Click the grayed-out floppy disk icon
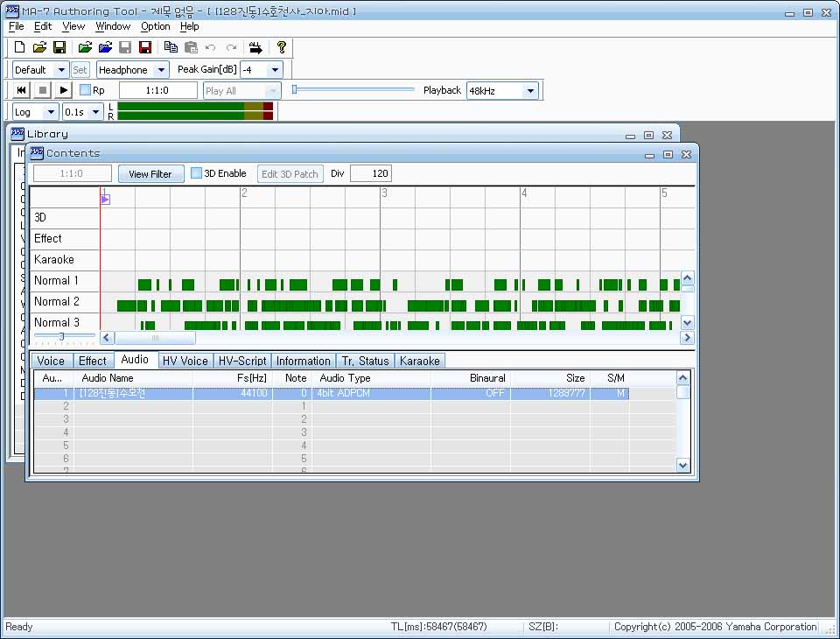The height and width of the screenshot is (639, 840). 125,47
